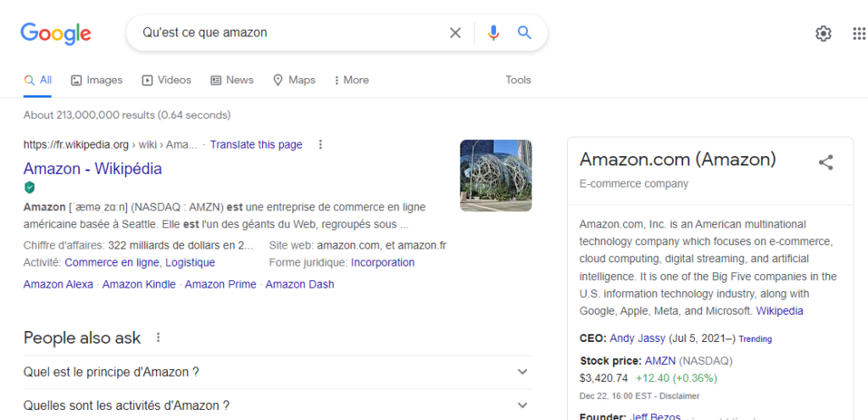Open the More search options menu
This screenshot has width=868, height=420.
[352, 81]
